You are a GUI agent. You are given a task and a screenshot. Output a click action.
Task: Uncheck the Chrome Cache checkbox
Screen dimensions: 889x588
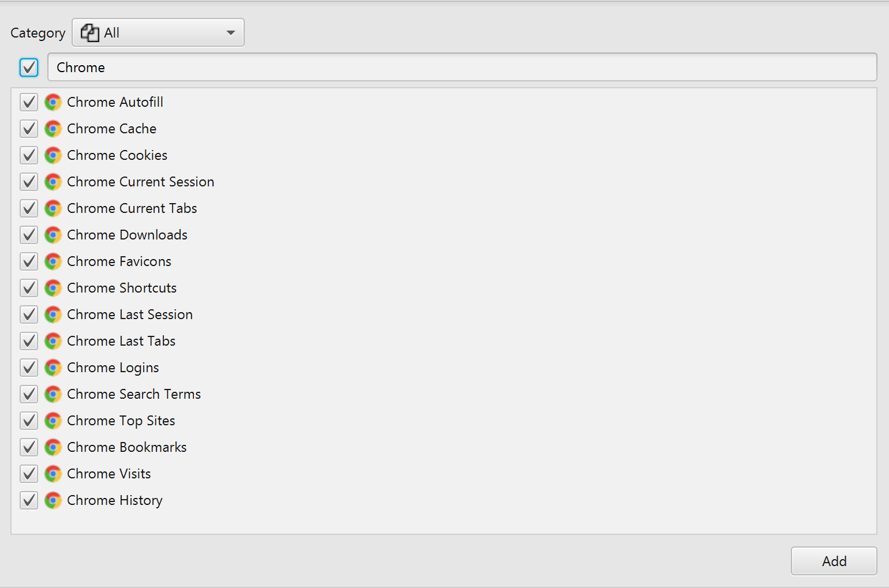click(29, 129)
